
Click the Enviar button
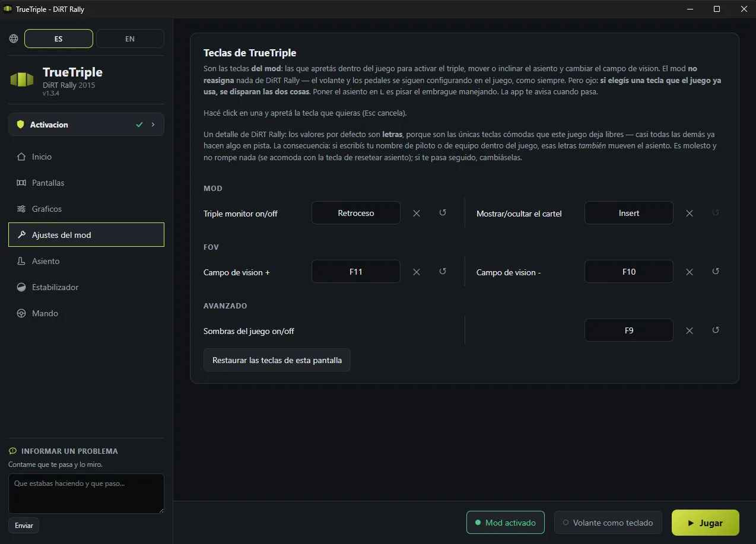pyautogui.click(x=24, y=526)
